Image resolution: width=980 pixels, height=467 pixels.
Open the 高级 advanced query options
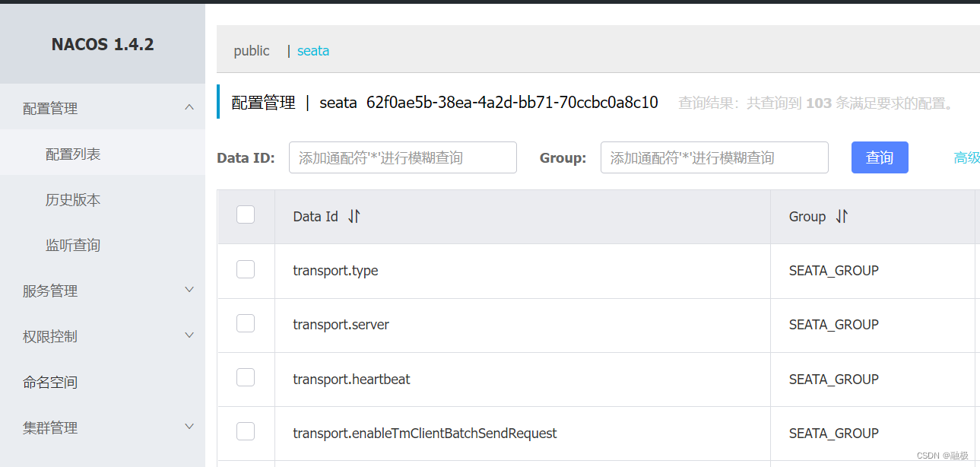pyautogui.click(x=966, y=157)
